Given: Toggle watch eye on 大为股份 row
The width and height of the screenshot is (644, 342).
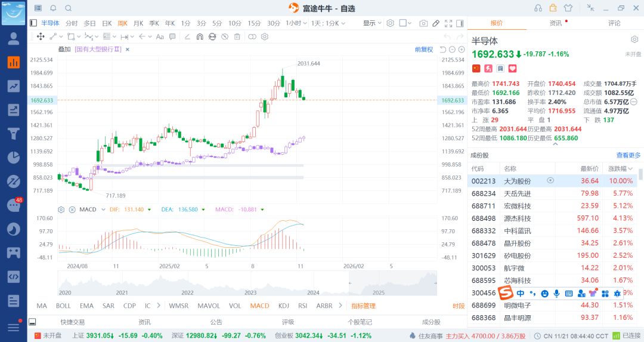Looking at the screenshot, I should pyautogui.click(x=550, y=180).
